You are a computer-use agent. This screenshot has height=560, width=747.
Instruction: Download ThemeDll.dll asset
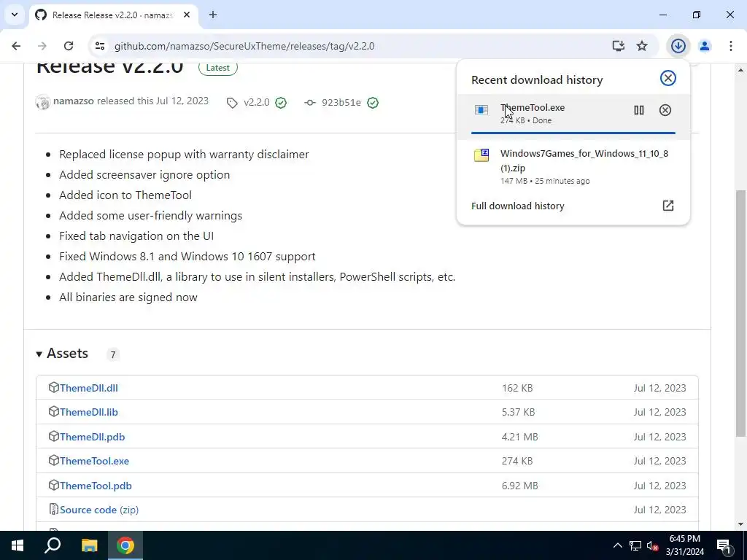tap(88, 388)
